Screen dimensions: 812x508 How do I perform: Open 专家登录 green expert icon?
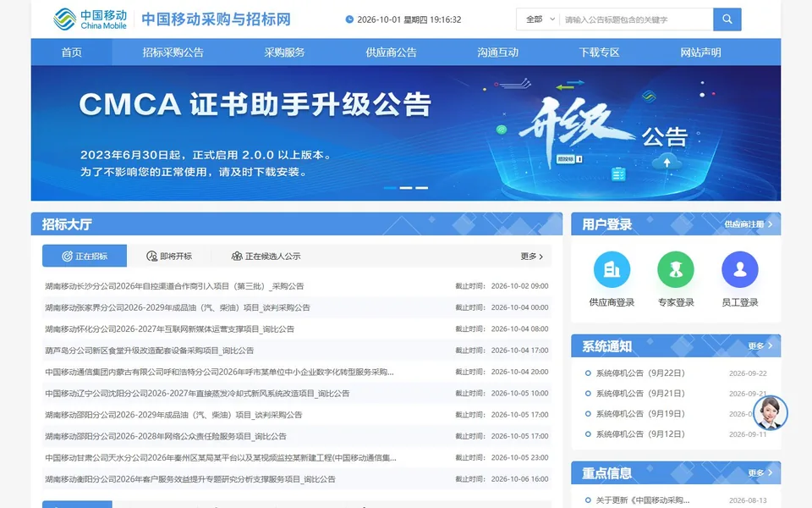(676, 269)
